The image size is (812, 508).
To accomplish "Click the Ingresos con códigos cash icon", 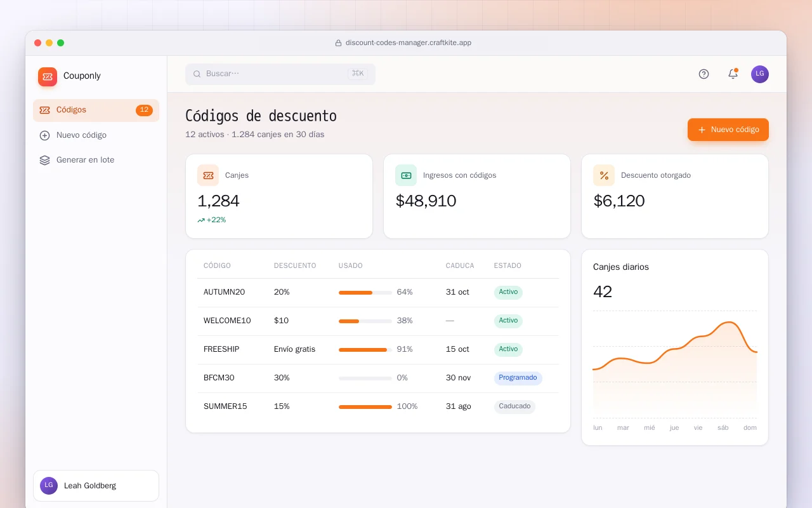I will tap(406, 175).
